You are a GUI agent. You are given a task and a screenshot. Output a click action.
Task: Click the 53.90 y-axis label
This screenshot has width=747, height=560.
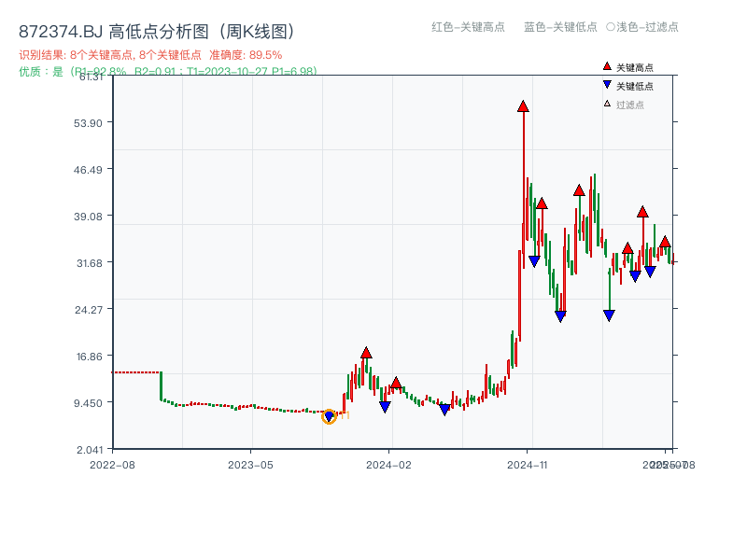88,123
